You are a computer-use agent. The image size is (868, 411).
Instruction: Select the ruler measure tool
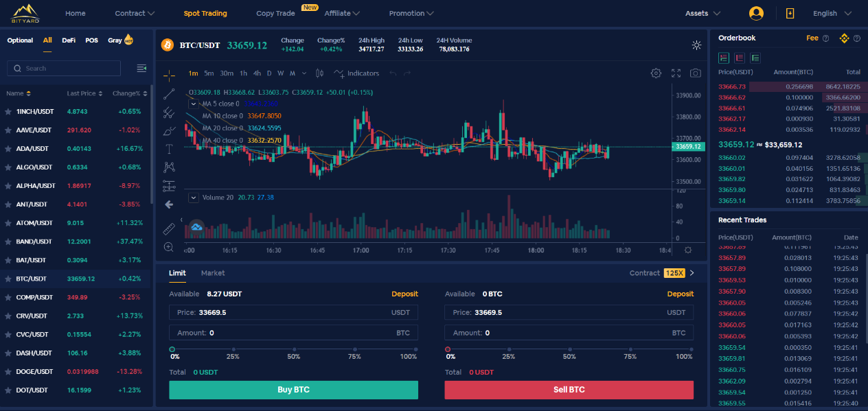(x=169, y=228)
